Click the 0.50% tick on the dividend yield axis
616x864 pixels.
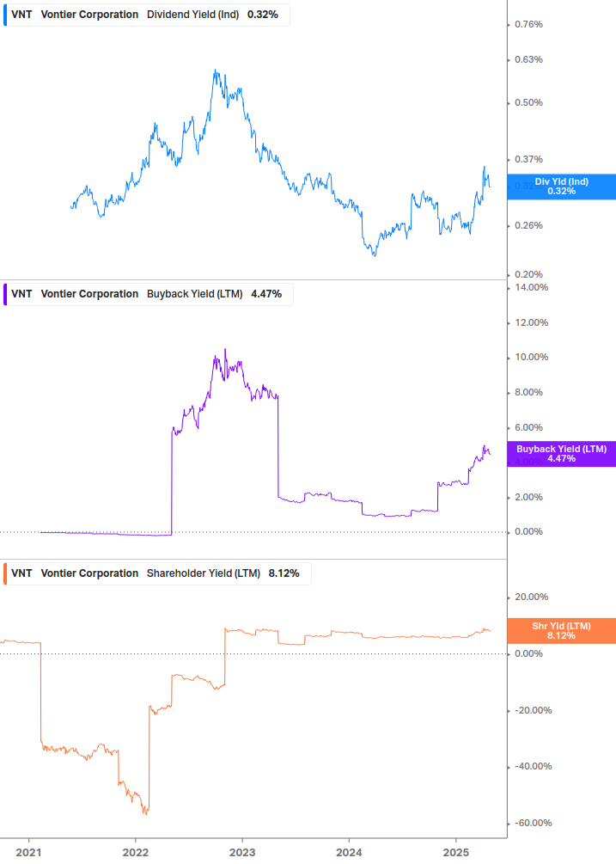[x=528, y=102]
